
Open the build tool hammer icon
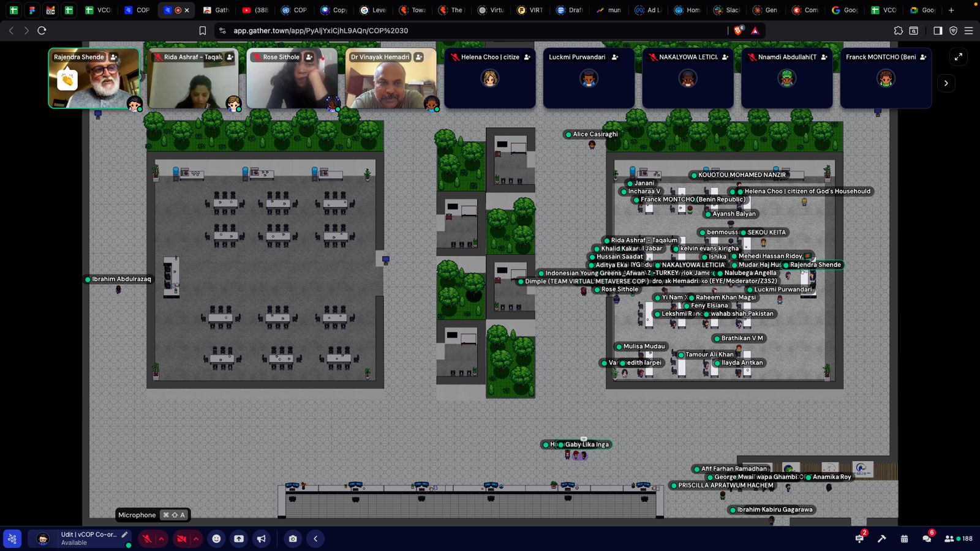tap(882, 539)
